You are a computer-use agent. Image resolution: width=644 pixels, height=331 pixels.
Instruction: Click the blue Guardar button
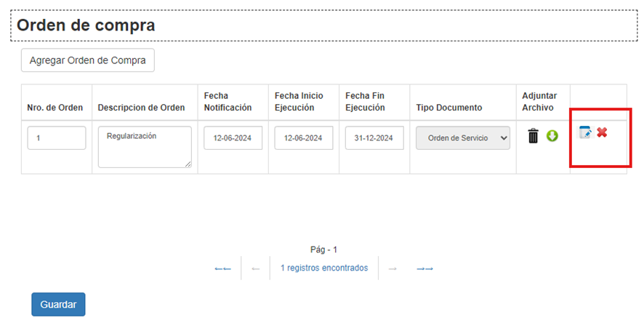click(58, 305)
